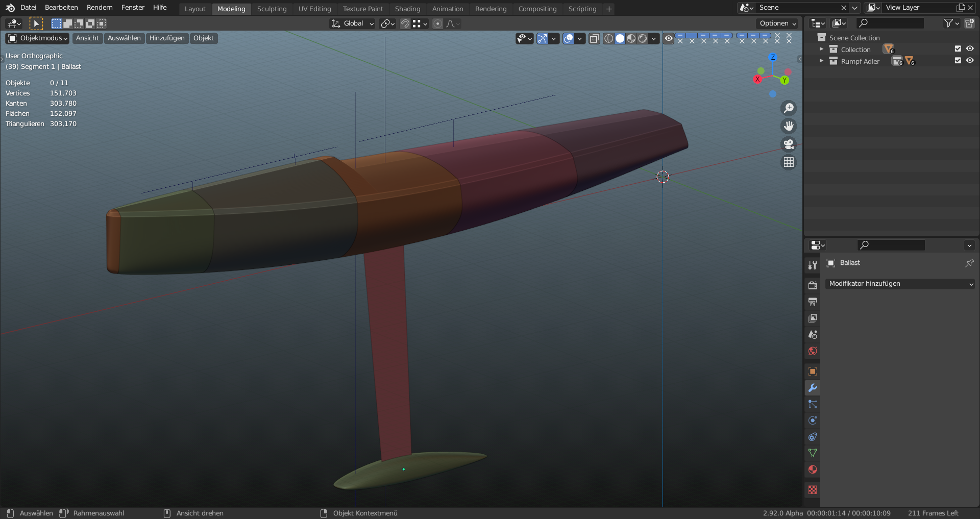Click the Hinzufügen button in viewport header

167,38
